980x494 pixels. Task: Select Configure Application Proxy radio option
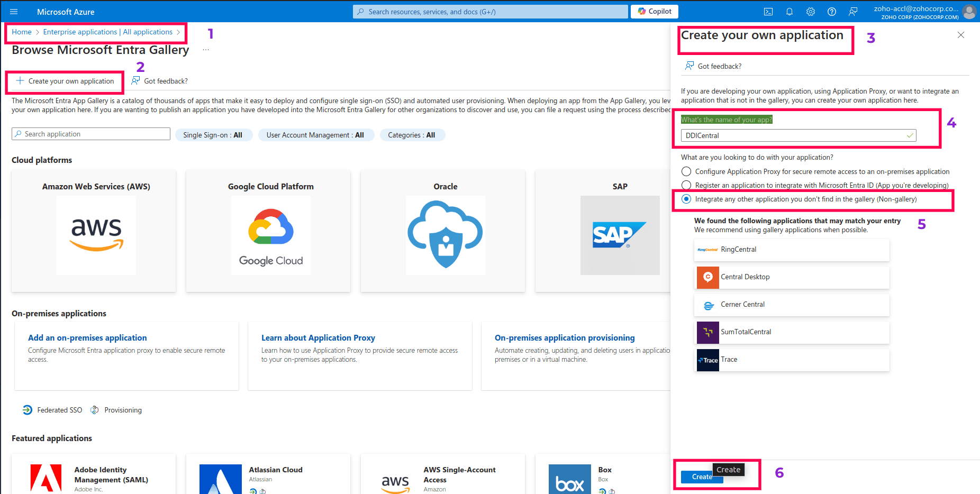686,171
